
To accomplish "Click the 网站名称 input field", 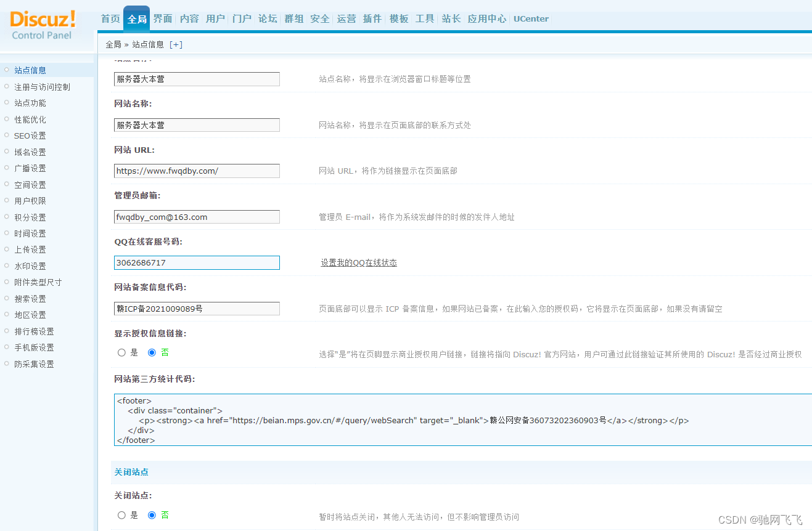I will click(x=197, y=125).
